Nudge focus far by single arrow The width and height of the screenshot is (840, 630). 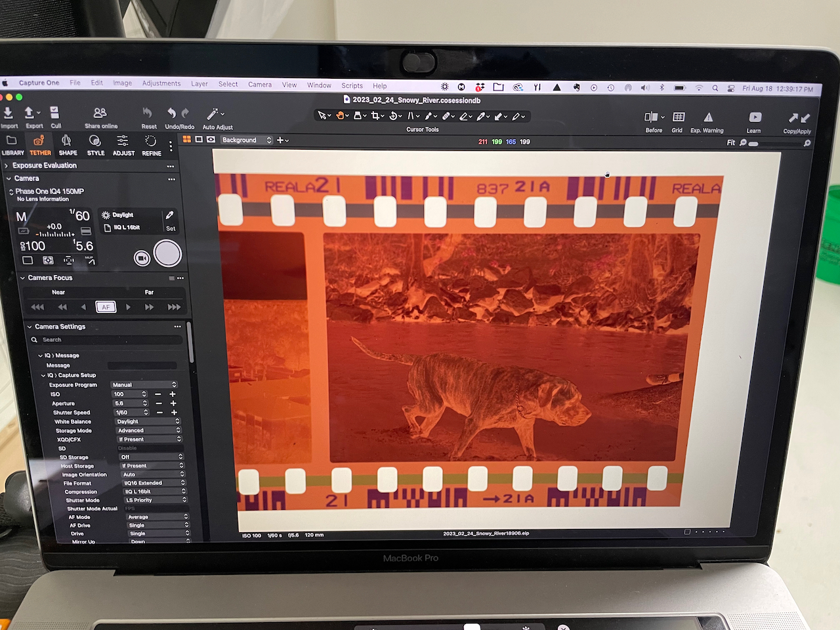pos(128,307)
